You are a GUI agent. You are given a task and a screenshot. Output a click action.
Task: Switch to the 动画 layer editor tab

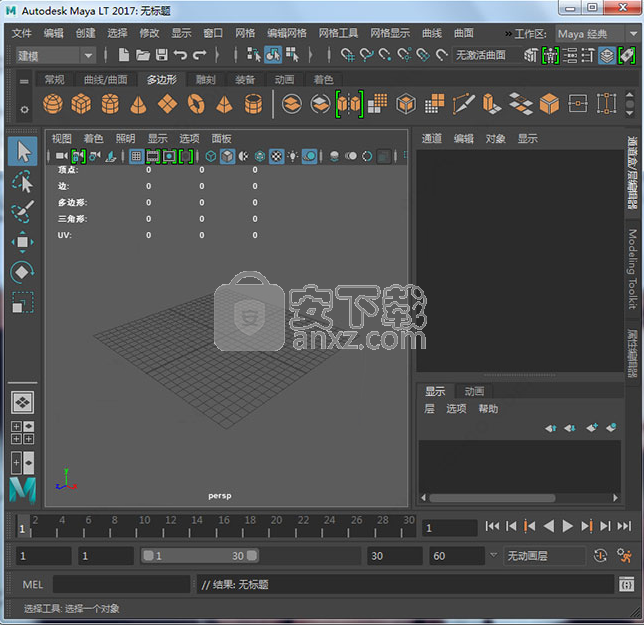pos(474,391)
